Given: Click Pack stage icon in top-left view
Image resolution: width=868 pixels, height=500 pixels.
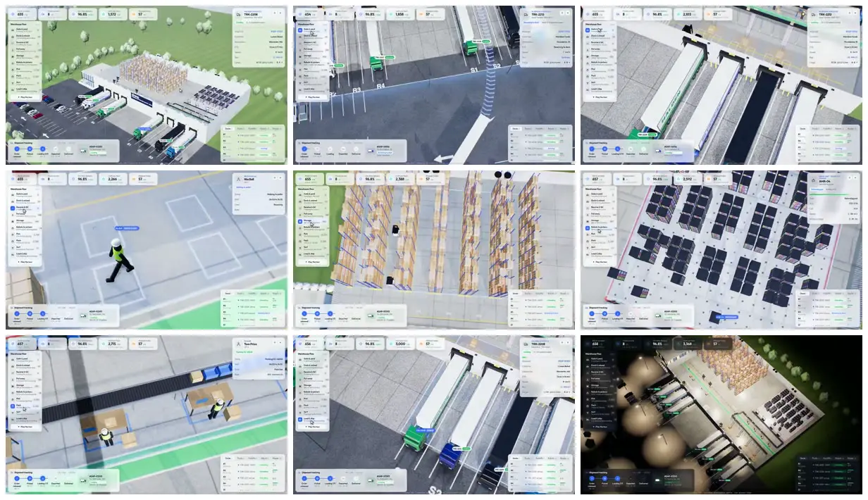Looking at the screenshot, I should (13, 75).
